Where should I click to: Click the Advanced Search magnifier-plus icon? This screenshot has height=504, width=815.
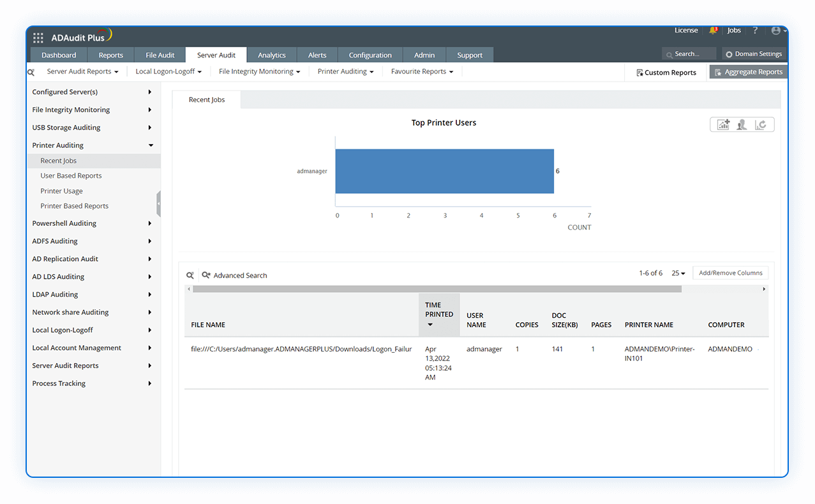coord(206,276)
